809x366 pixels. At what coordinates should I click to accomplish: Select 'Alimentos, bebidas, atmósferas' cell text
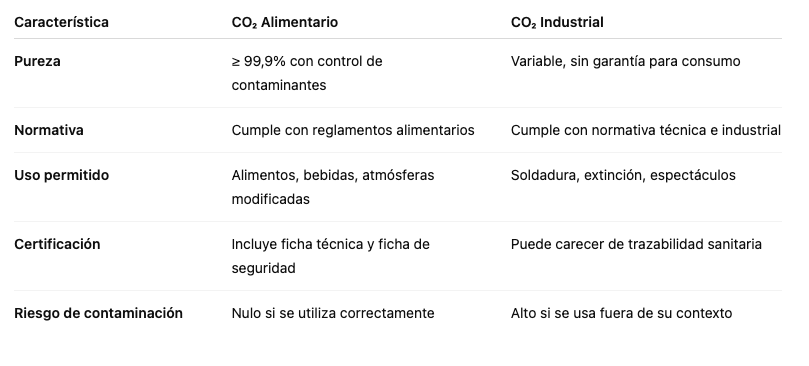[333, 176]
